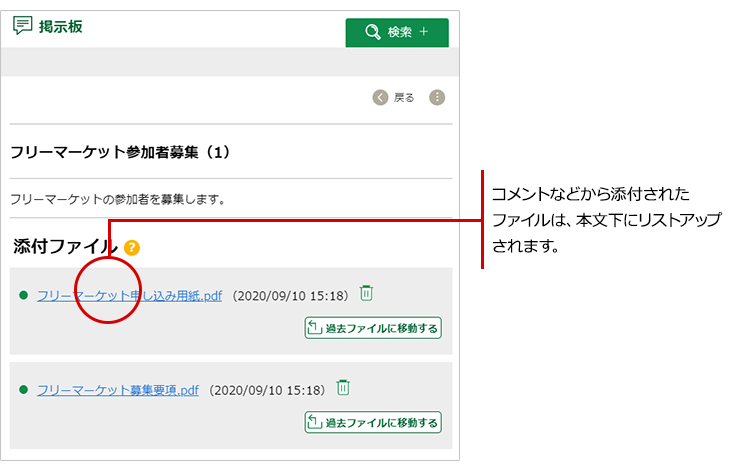This screenshot has height=473, width=750.
Task: Open フリーマーケット申し込み用紙.pdf link
Action: 129,296
